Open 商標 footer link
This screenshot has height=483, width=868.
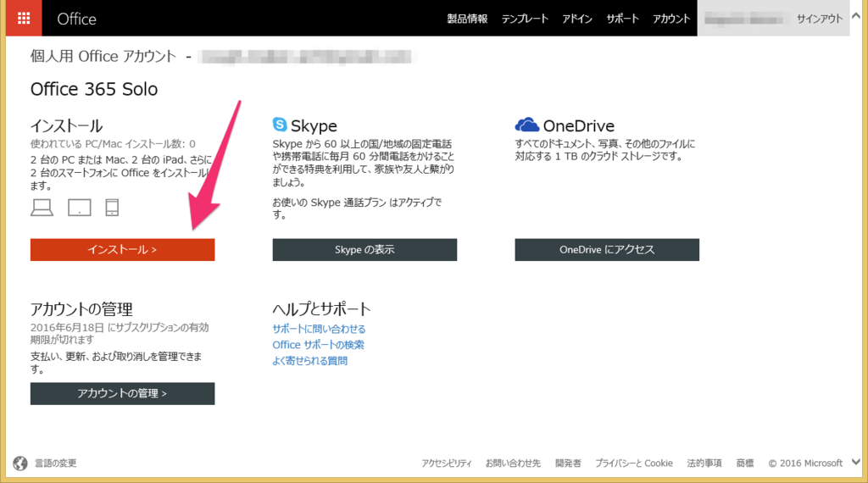tap(745, 463)
